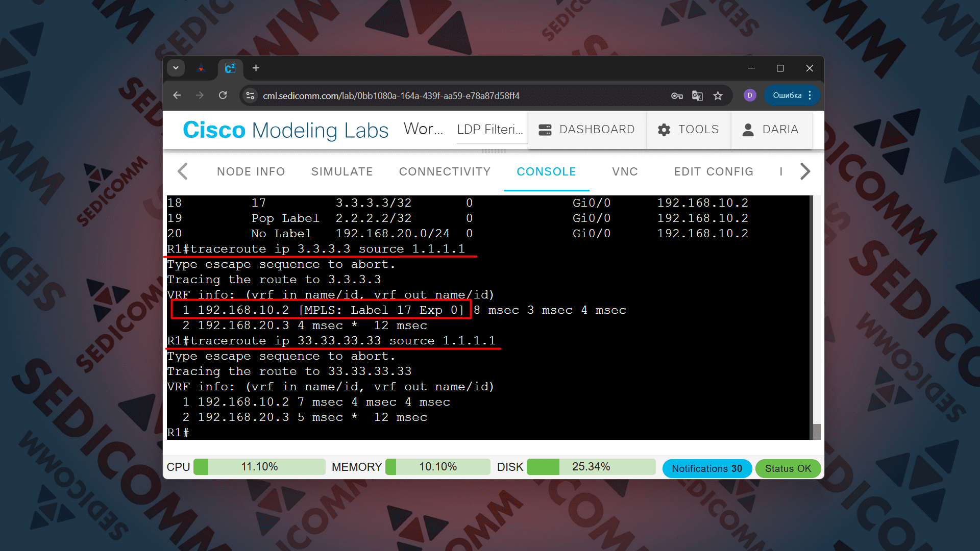980x551 pixels.
Task: Click the 3.3.3.3/32 prefix in row 18
Action: (x=374, y=203)
